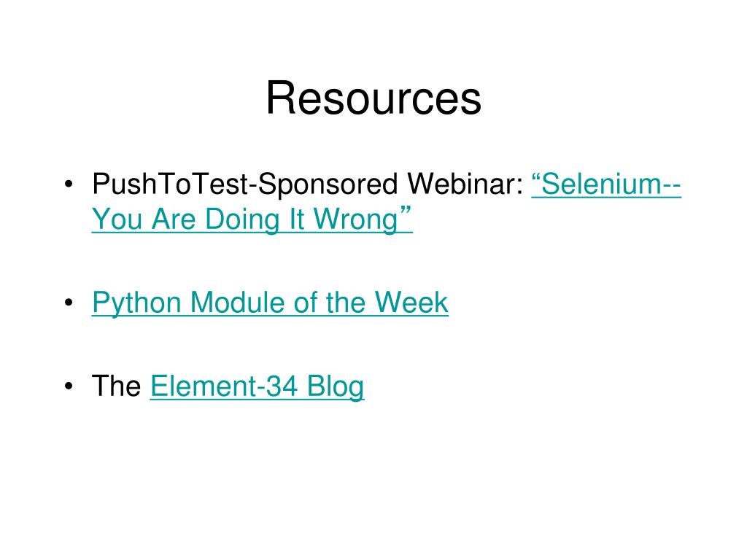This screenshot has width=747, height=560.
Task: Click the word "You" starting the second link line
Action: [117, 219]
